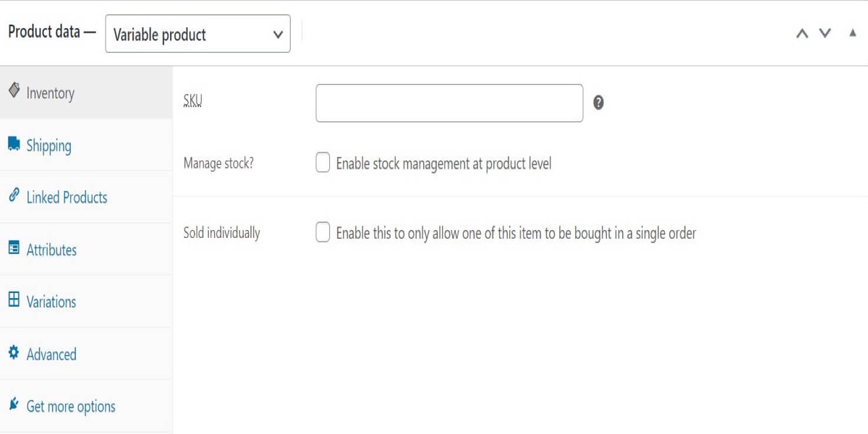Enable stock management at product level
The width and height of the screenshot is (868, 434).
pos(323,163)
